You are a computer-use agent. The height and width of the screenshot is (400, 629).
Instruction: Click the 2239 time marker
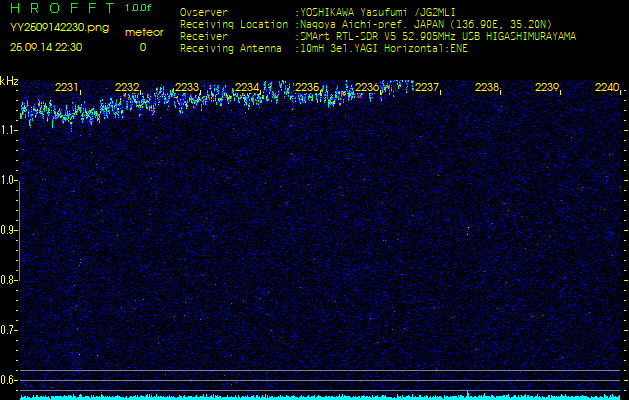(x=547, y=87)
